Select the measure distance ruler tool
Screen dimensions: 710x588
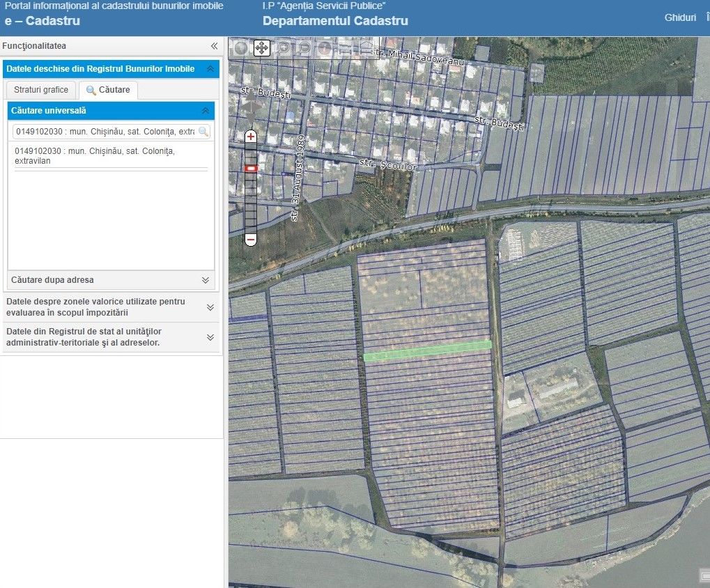(345, 48)
